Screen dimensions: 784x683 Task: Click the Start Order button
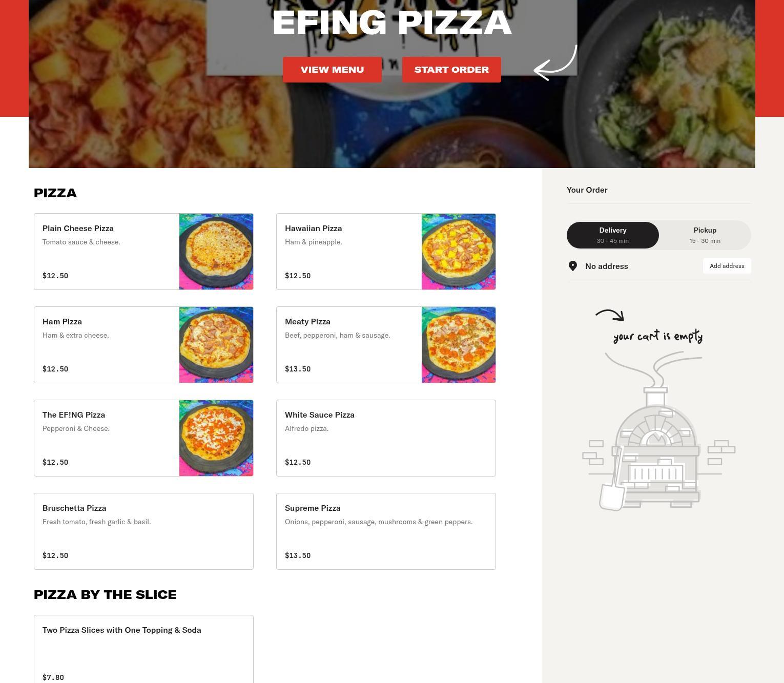coord(451,70)
